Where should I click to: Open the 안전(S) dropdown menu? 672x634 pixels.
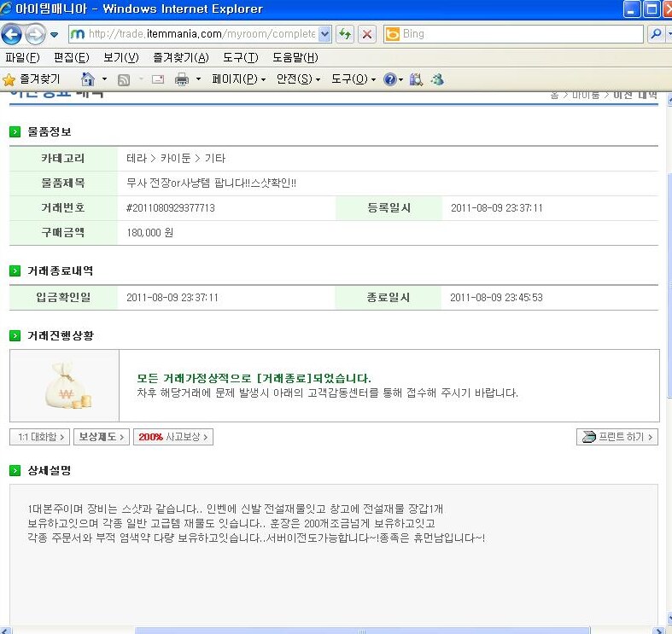click(x=298, y=79)
